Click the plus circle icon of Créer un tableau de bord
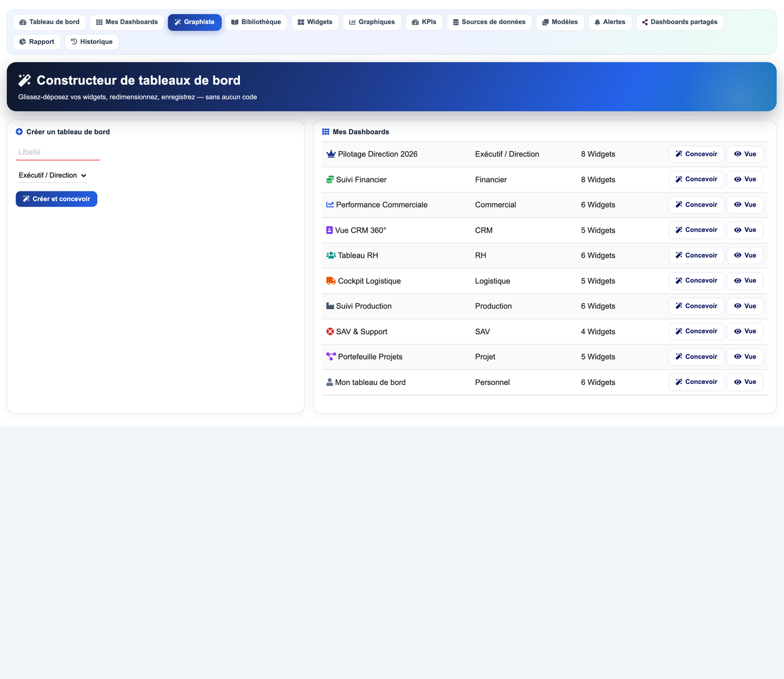784x679 pixels. tap(20, 132)
